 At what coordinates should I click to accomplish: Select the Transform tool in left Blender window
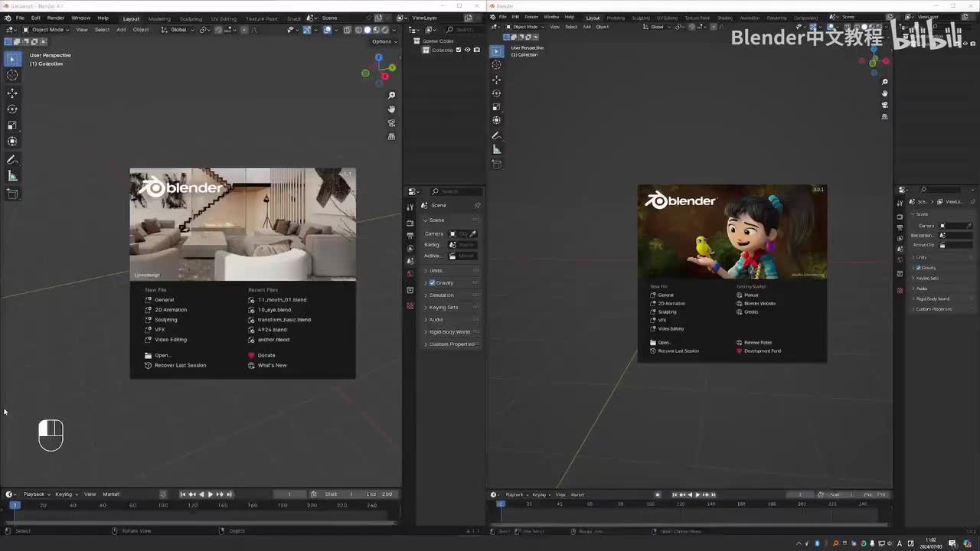[12, 142]
